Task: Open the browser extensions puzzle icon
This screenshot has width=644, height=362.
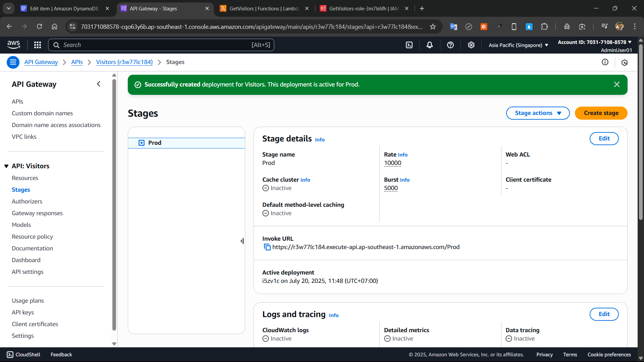Action: 544,26
